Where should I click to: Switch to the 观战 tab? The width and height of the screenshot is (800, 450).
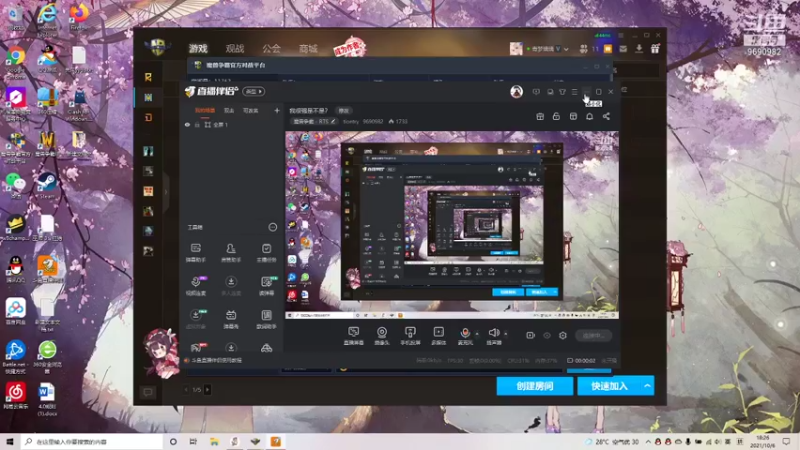click(x=235, y=48)
